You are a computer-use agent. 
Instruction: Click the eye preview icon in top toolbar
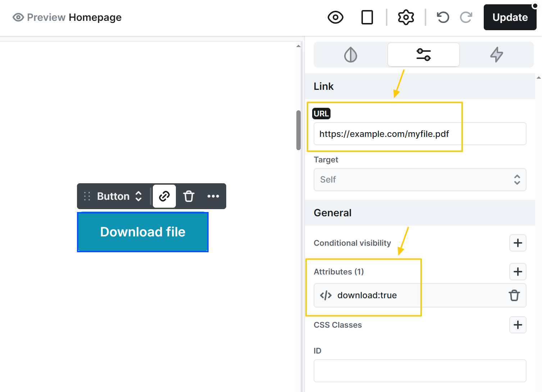point(335,17)
